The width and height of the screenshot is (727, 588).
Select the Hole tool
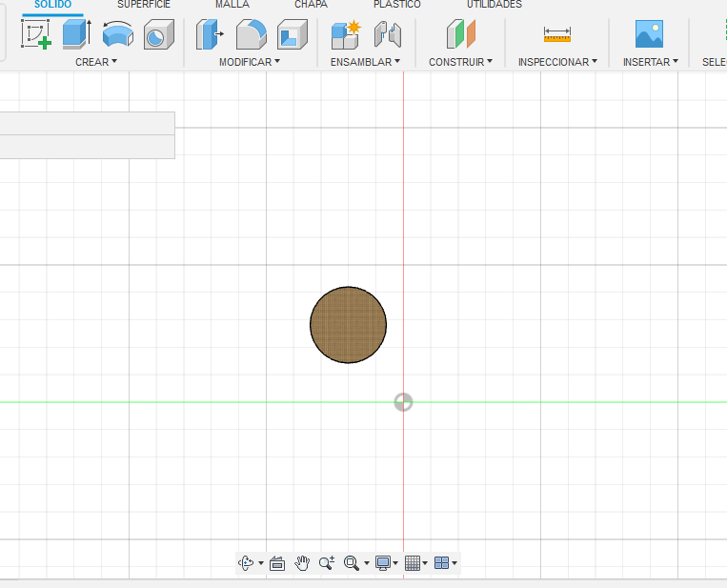158,34
